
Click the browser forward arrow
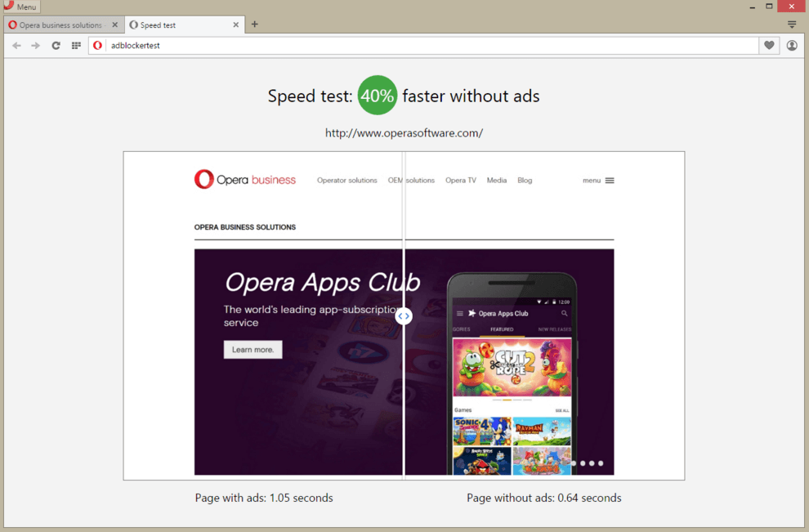tap(35, 46)
